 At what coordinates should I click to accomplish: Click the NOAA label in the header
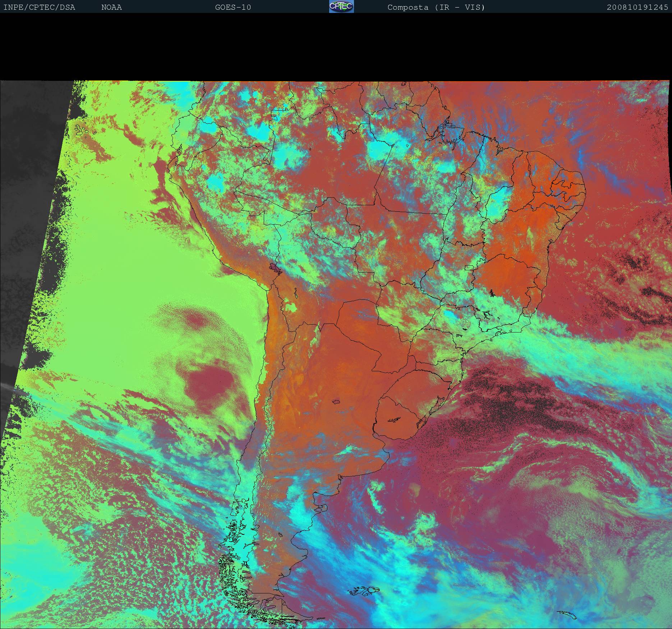111,7
